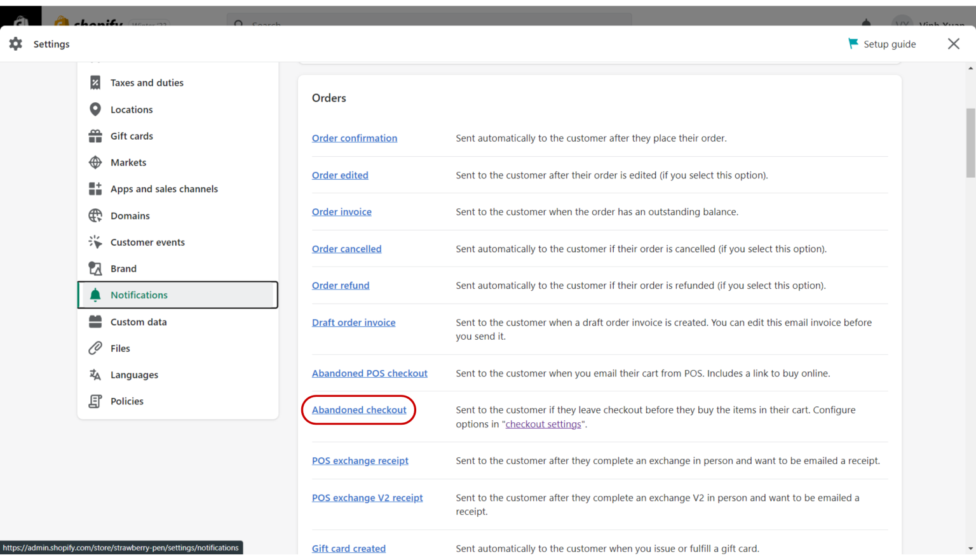Open the Policies settings section
Image resolution: width=976 pixels, height=560 pixels.
tap(126, 401)
